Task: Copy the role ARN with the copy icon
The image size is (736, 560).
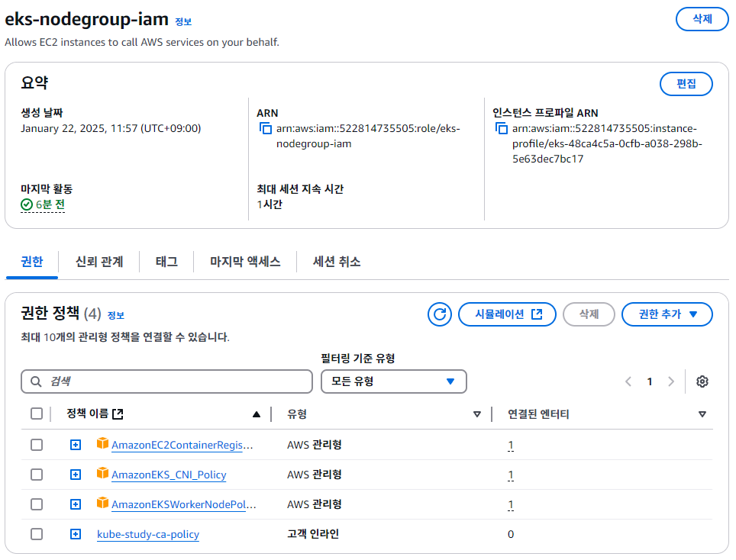Action: point(266,128)
